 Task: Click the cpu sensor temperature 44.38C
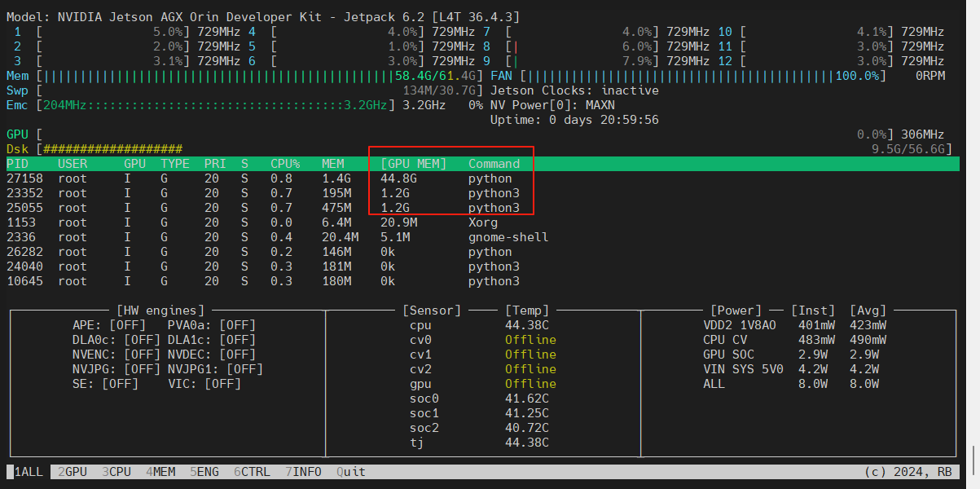[526, 325]
